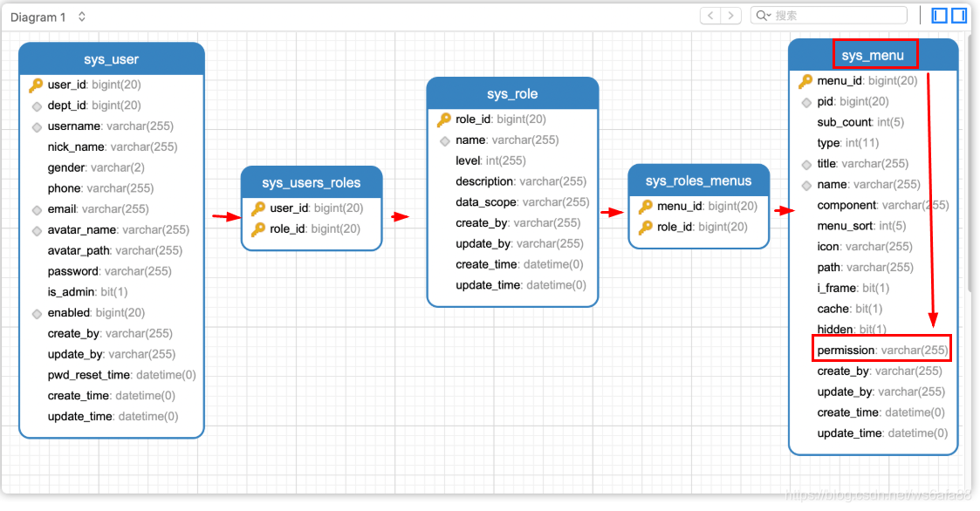Screen dimensions: 980x511
Task: Click the index diamond beside sys_menu name
Action: (x=806, y=186)
